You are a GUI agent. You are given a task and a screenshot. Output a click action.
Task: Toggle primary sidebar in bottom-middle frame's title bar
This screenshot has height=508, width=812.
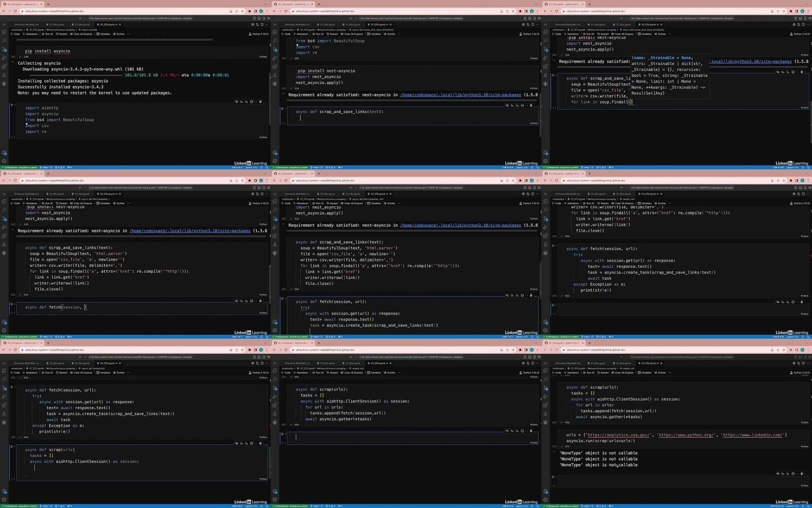[525, 357]
